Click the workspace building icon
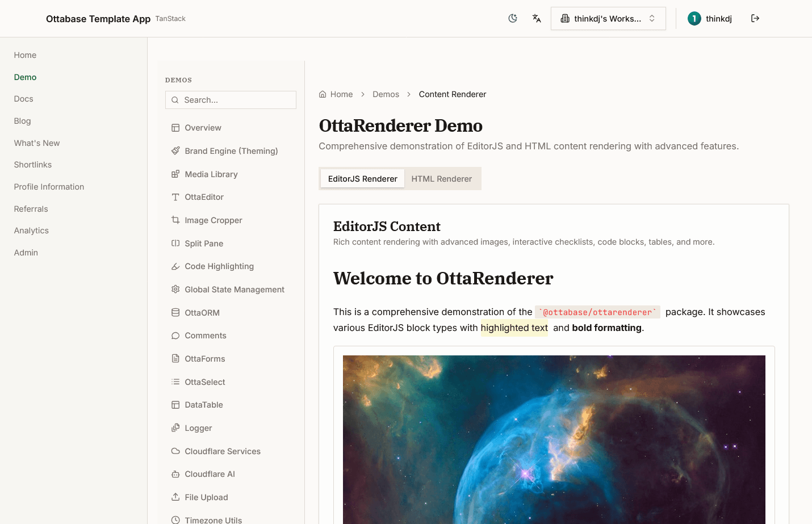This screenshot has height=524, width=812. pos(565,19)
